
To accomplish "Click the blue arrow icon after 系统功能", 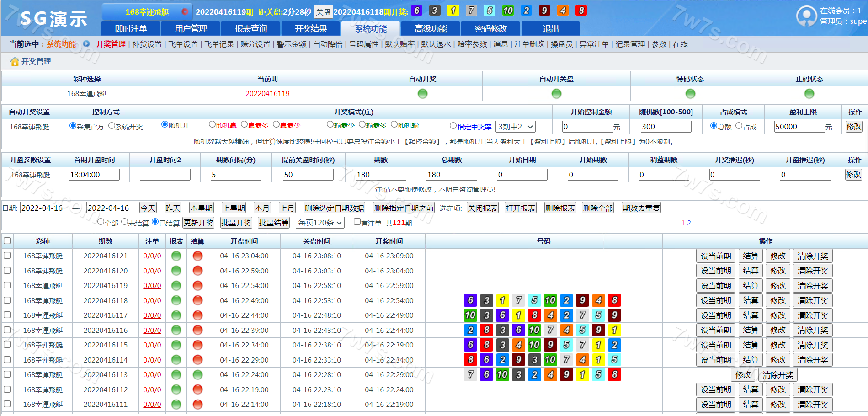I will click(x=86, y=44).
